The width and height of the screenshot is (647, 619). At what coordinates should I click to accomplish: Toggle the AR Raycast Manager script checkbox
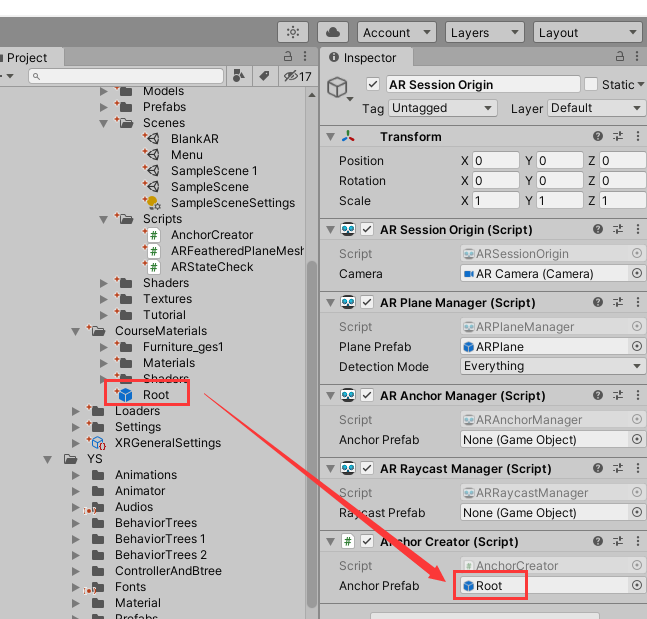(x=367, y=468)
